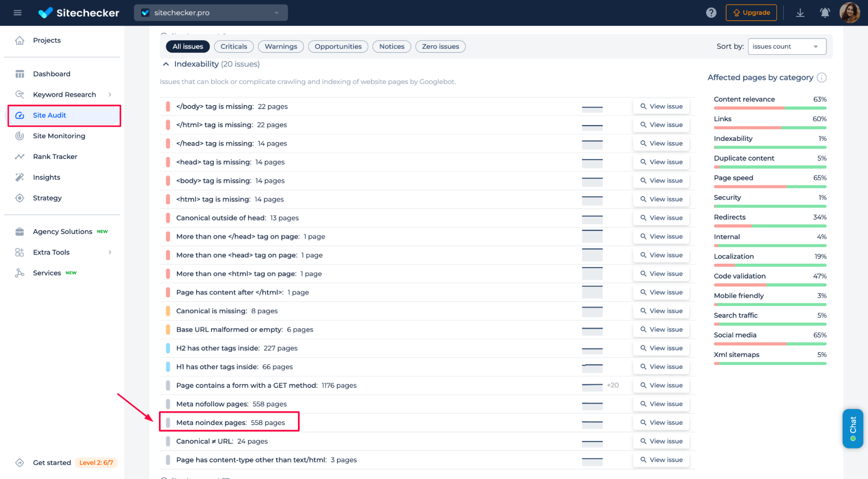Select the Opportunities filter
The height and width of the screenshot is (479, 868).
(x=338, y=46)
